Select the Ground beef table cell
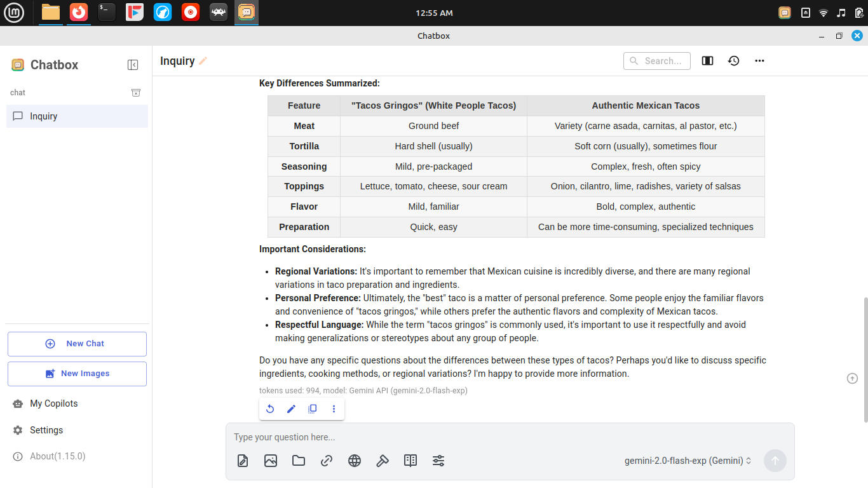This screenshot has height=488, width=868. pos(433,126)
